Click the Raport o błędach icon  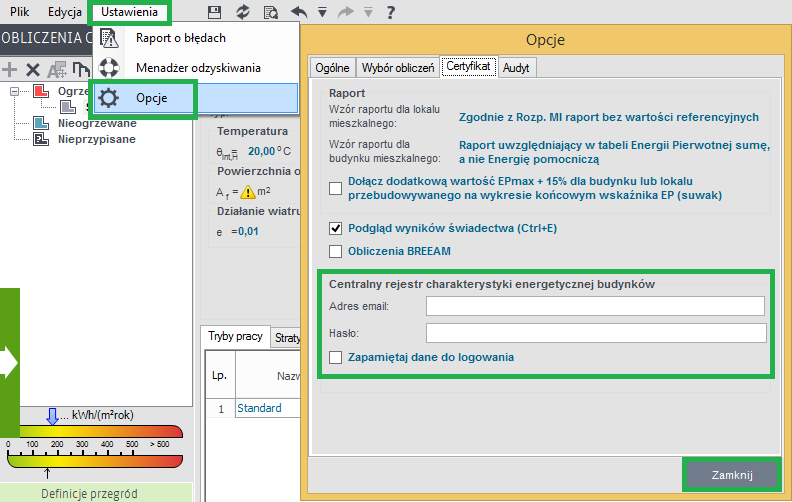(x=109, y=38)
